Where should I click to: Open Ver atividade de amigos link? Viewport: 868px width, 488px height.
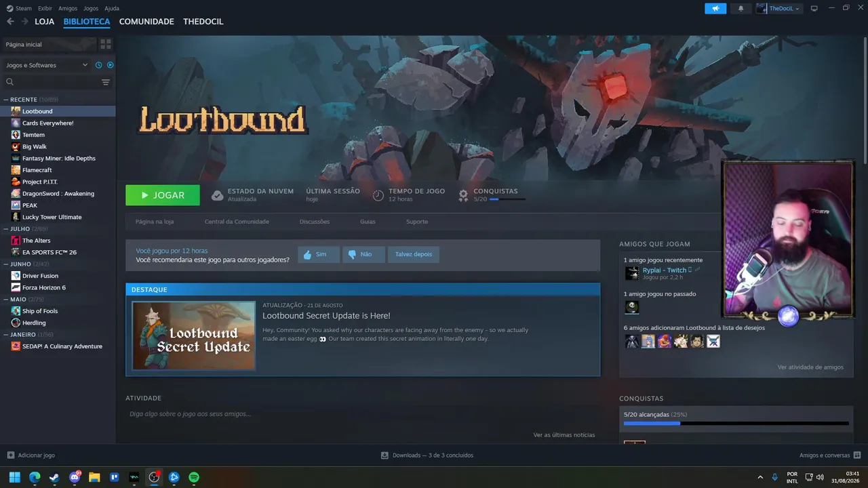tap(810, 367)
